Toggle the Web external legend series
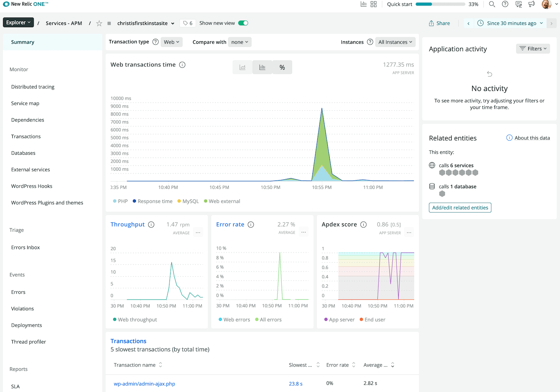This screenshot has height=392, width=560. (x=222, y=201)
